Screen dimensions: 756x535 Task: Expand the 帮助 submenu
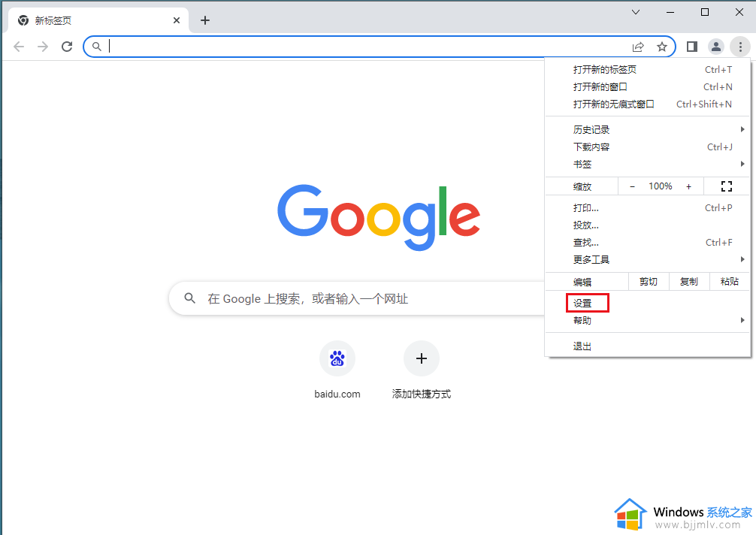[x=648, y=321]
